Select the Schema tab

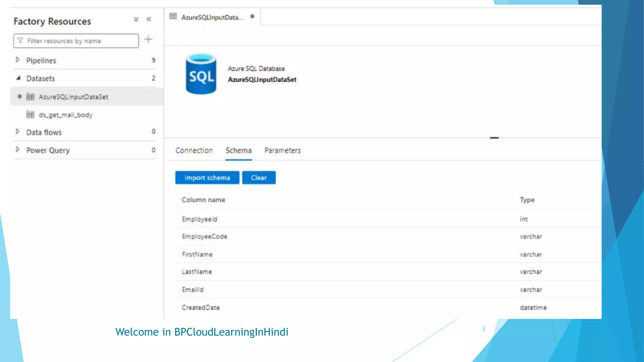(x=239, y=151)
